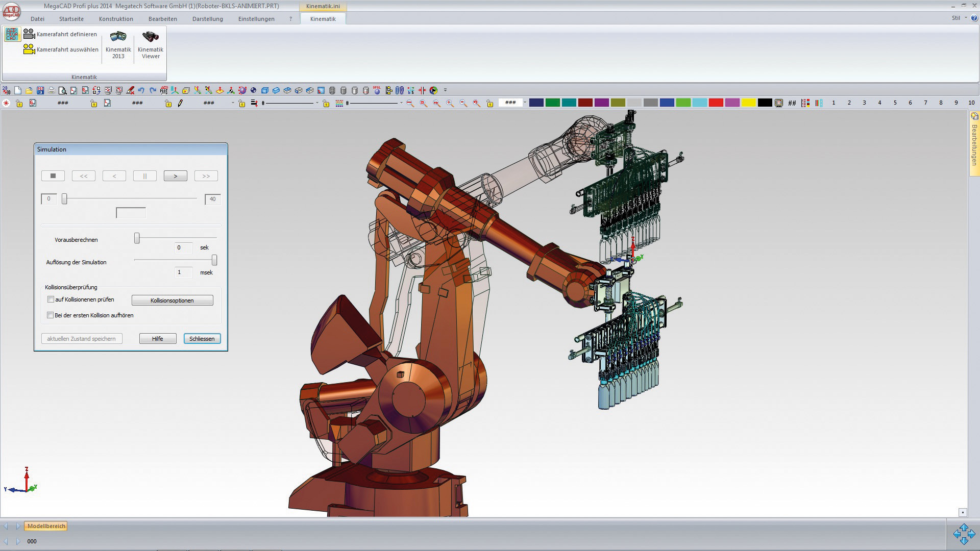This screenshot has height=551, width=980.
Task: Expand the quick toolbar overflow arrow
Action: [445, 90]
